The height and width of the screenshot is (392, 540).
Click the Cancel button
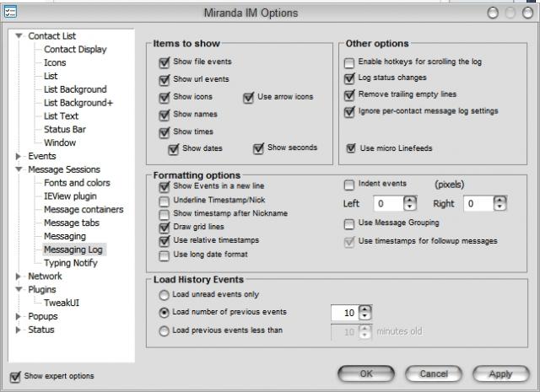click(434, 373)
